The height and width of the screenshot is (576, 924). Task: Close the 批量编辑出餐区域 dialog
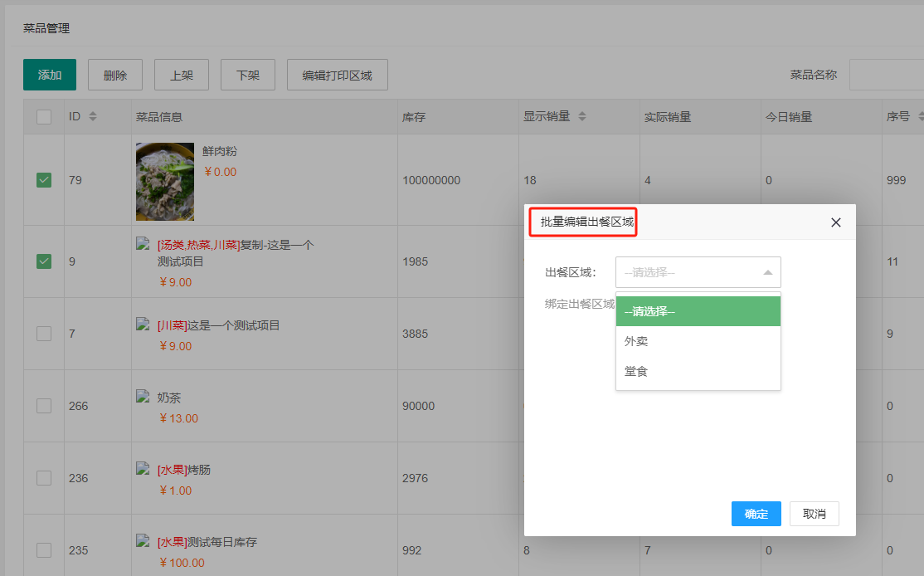[835, 222]
